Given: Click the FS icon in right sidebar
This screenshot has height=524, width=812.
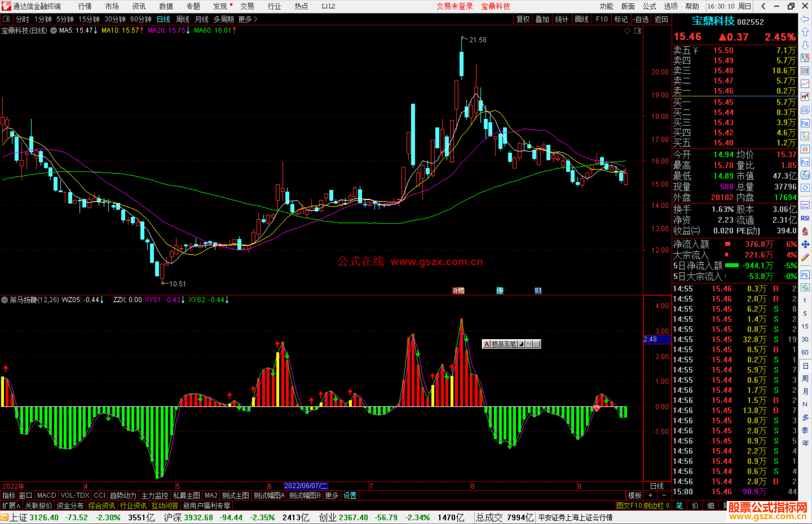Looking at the screenshot, I should 805,275.
